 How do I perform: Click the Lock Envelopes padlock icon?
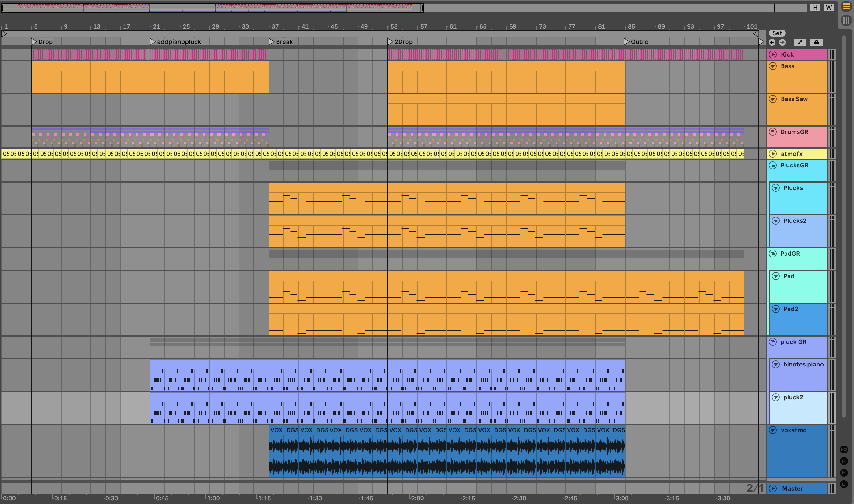(816, 42)
